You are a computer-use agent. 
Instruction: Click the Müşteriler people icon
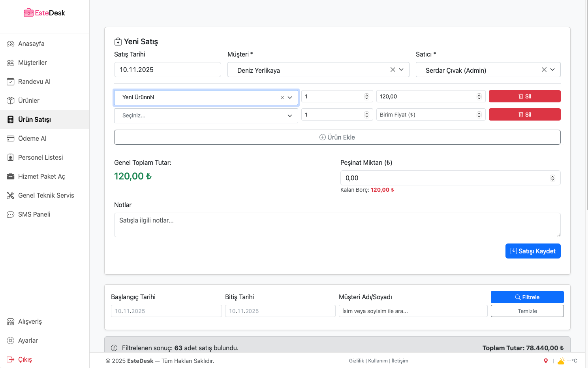point(11,62)
